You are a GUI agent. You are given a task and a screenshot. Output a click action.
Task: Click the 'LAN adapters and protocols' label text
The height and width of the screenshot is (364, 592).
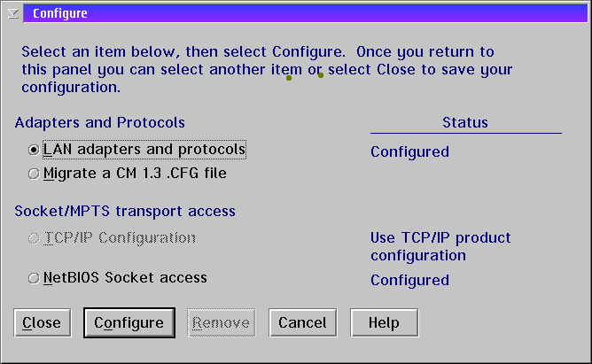(144, 150)
